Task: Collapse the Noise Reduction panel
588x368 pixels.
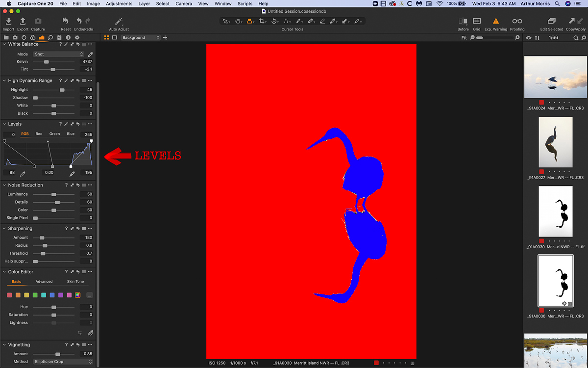Action: point(4,185)
